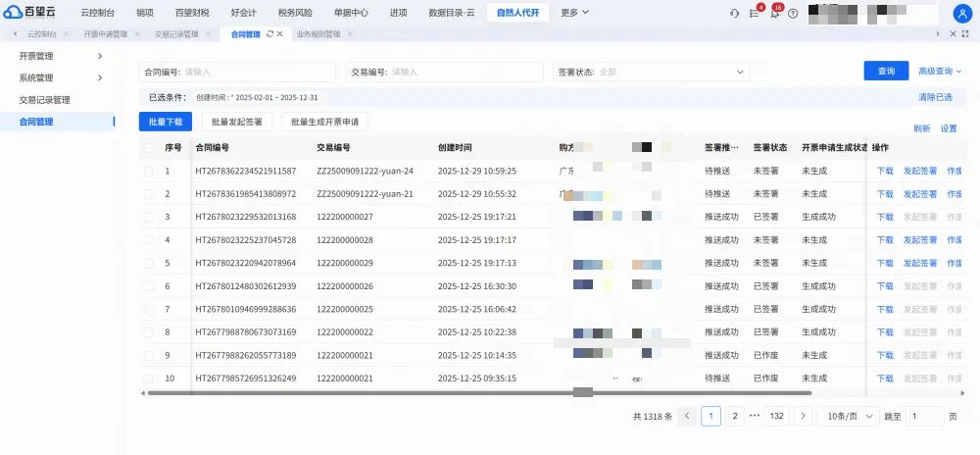This screenshot has height=455, width=980.
Task: Tick the checkbox for row 1
Action: (x=148, y=171)
